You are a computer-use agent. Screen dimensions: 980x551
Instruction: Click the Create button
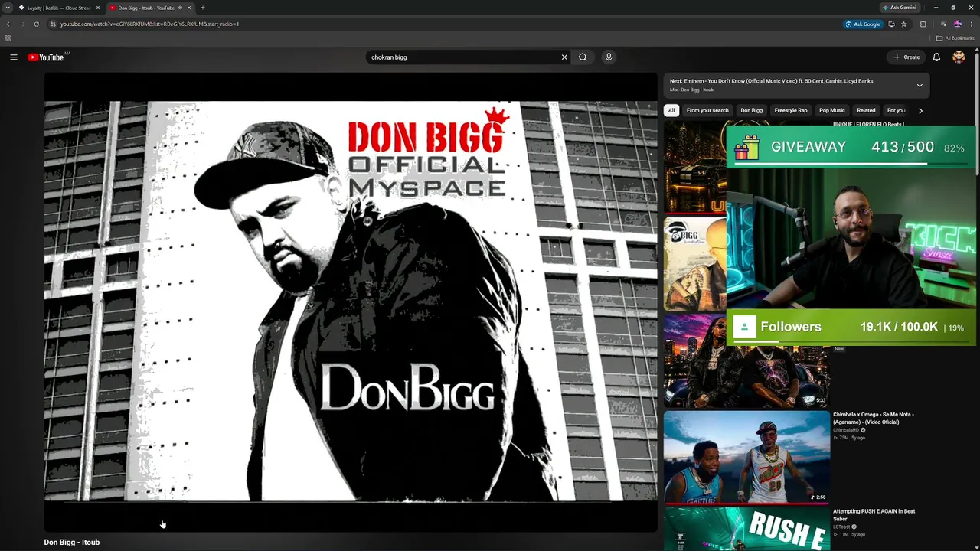tap(906, 57)
